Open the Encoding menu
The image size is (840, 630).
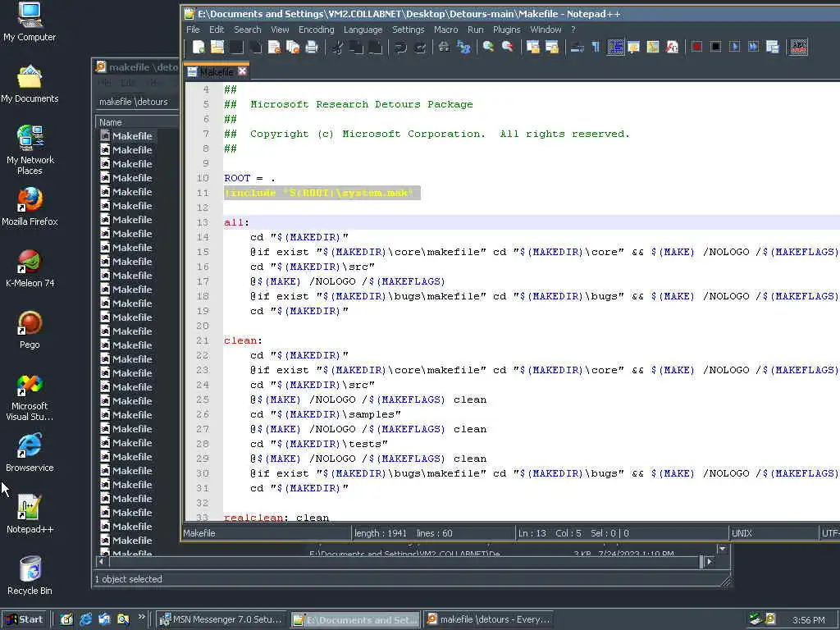[316, 30]
